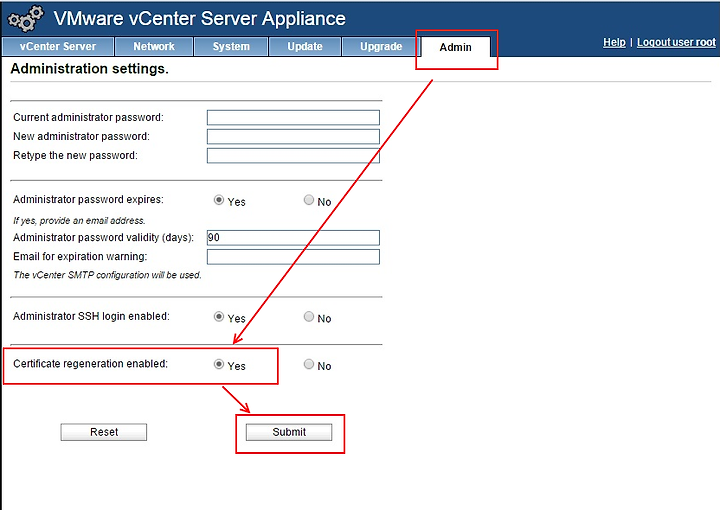This screenshot has height=510, width=720.
Task: Click the Email for expiration warning field
Action: tap(293, 257)
